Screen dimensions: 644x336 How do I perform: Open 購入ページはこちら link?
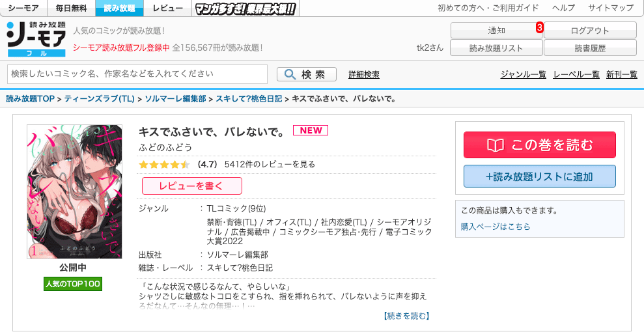click(496, 227)
